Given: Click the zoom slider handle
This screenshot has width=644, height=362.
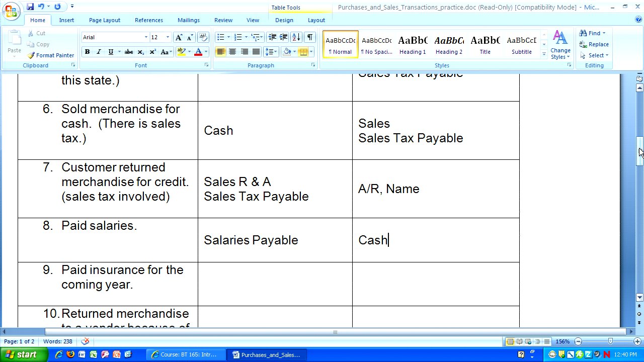Looking at the screenshot, I should pyautogui.click(x=610, y=341).
